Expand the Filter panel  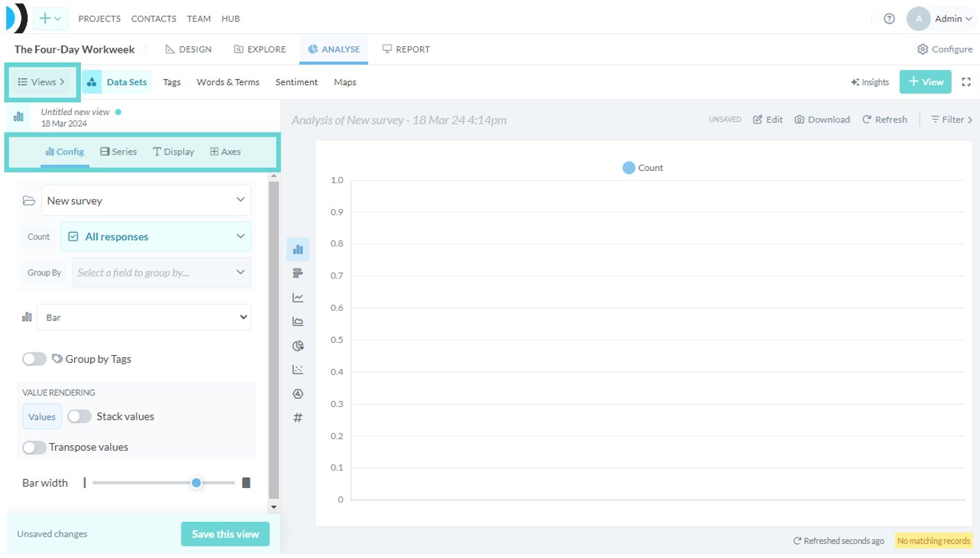click(952, 119)
